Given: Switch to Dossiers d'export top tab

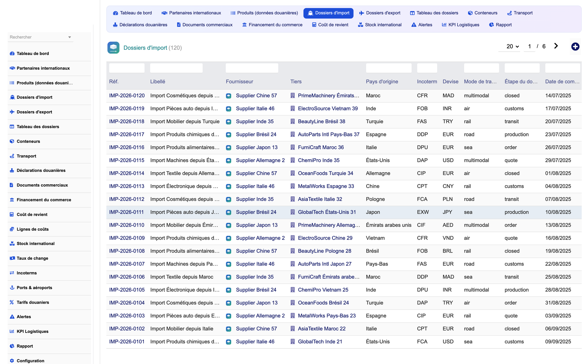Looking at the screenshot, I should tap(380, 13).
